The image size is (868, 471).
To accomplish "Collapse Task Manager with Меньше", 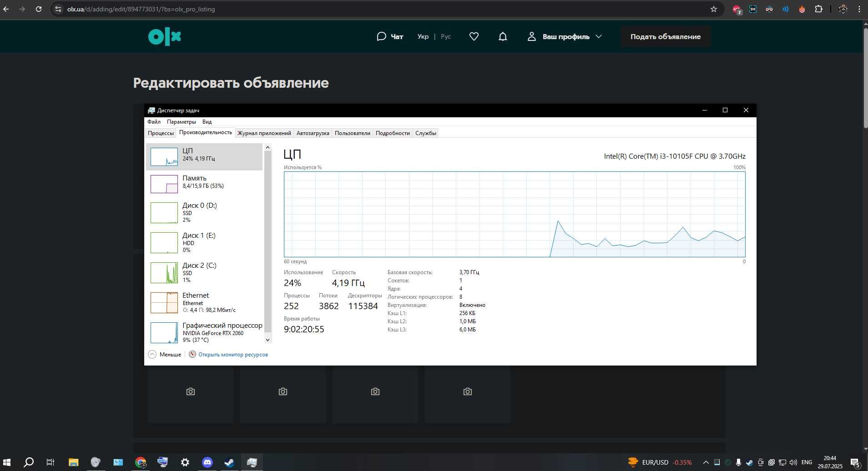I will [165, 354].
